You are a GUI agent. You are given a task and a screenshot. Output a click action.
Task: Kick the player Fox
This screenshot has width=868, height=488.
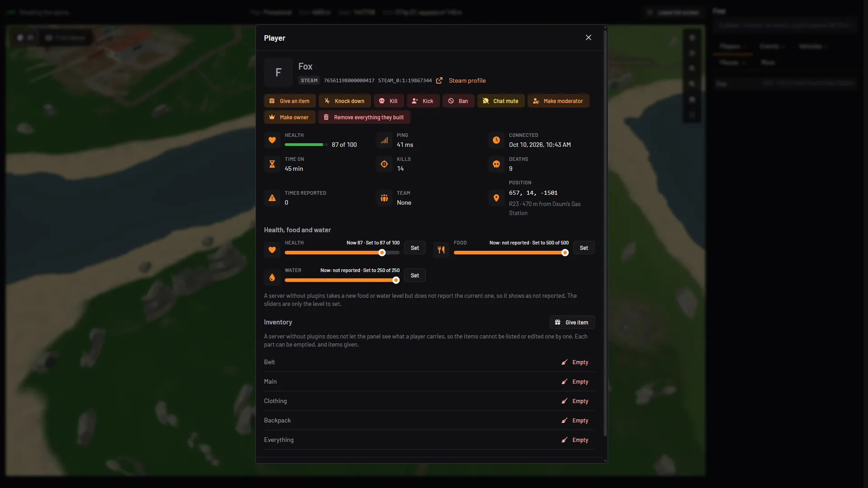(423, 101)
